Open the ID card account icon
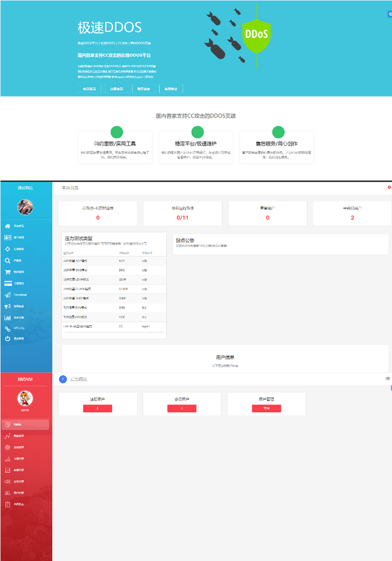 [x=7, y=238]
